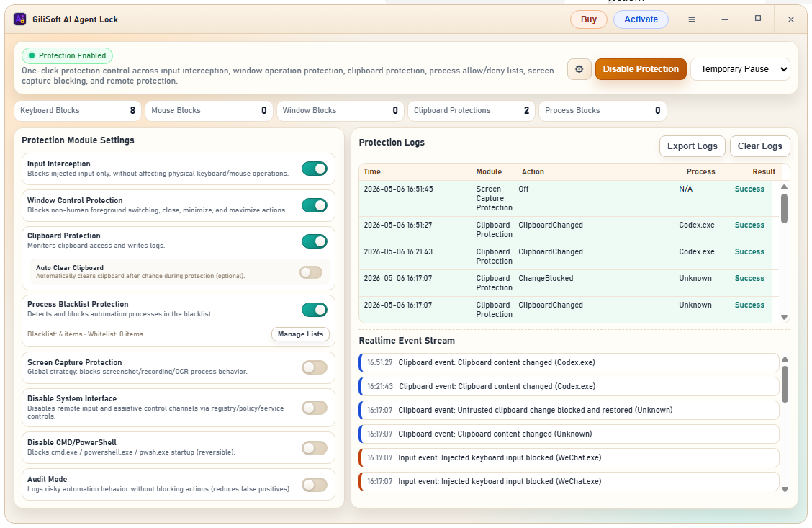Click the Mouse Blocks counter card
Screen dimensions: 812x528
pos(209,110)
